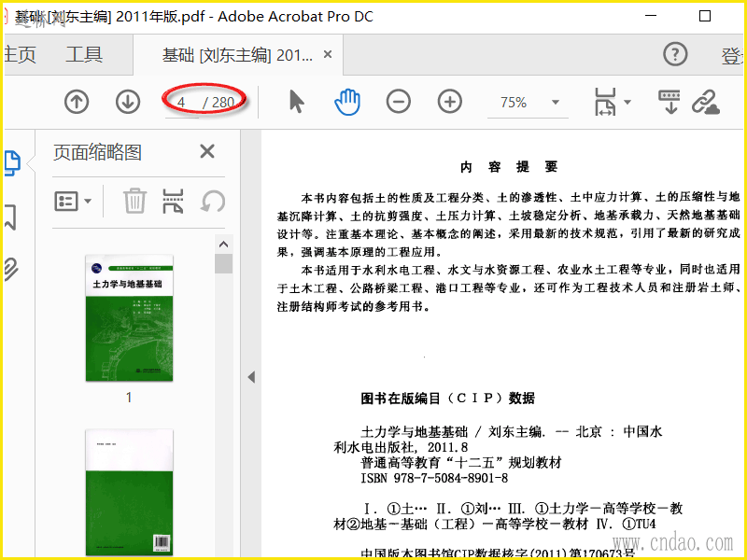Click the 内容提要 heading text
The height and width of the screenshot is (560, 747).
click(509, 167)
